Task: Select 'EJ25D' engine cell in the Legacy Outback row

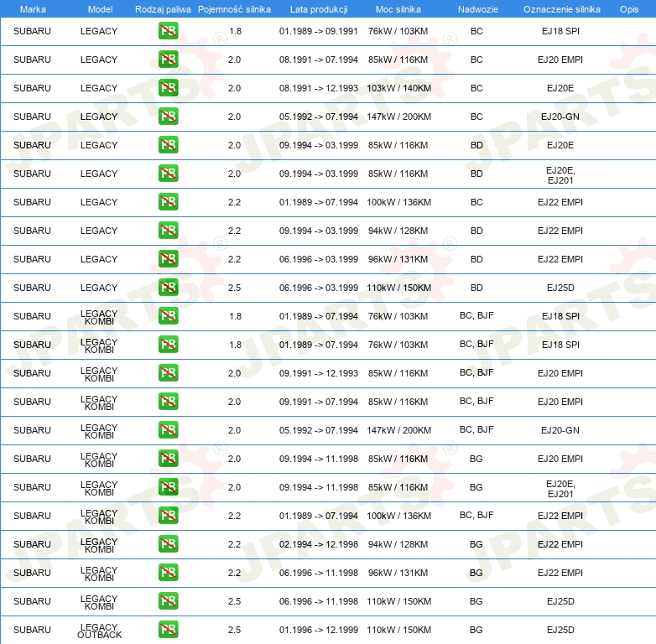Action: click(560, 630)
